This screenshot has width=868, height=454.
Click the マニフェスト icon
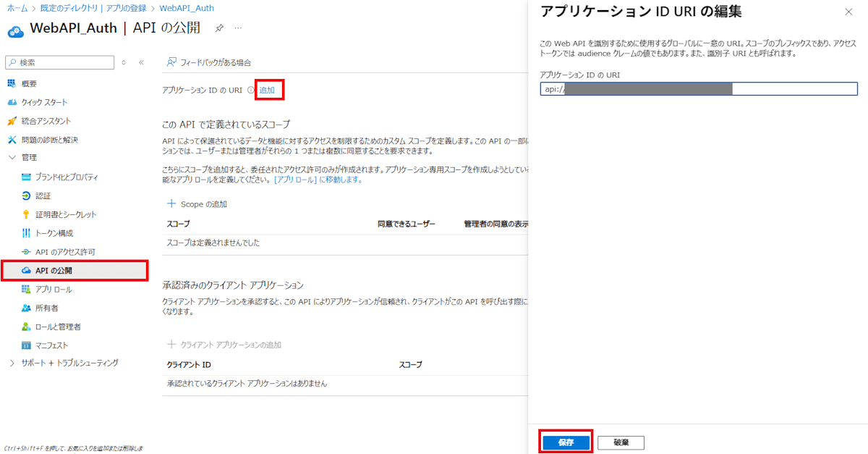pyautogui.click(x=27, y=345)
